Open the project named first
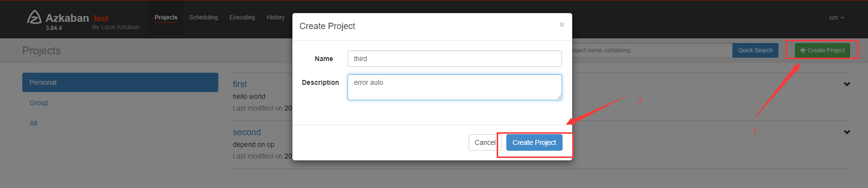This screenshot has height=188, width=868. tap(240, 84)
